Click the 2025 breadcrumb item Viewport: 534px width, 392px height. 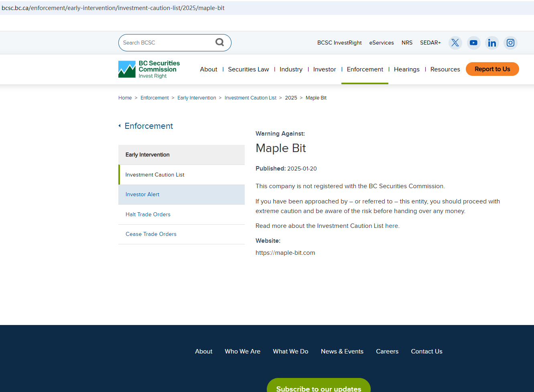(291, 98)
